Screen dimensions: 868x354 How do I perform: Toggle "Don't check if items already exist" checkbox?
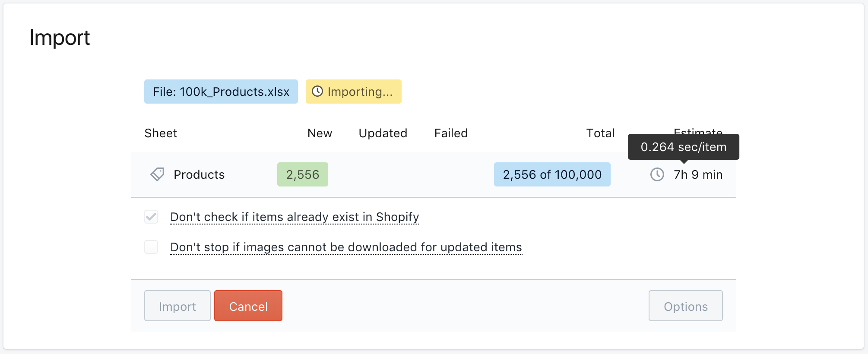pyautogui.click(x=151, y=217)
